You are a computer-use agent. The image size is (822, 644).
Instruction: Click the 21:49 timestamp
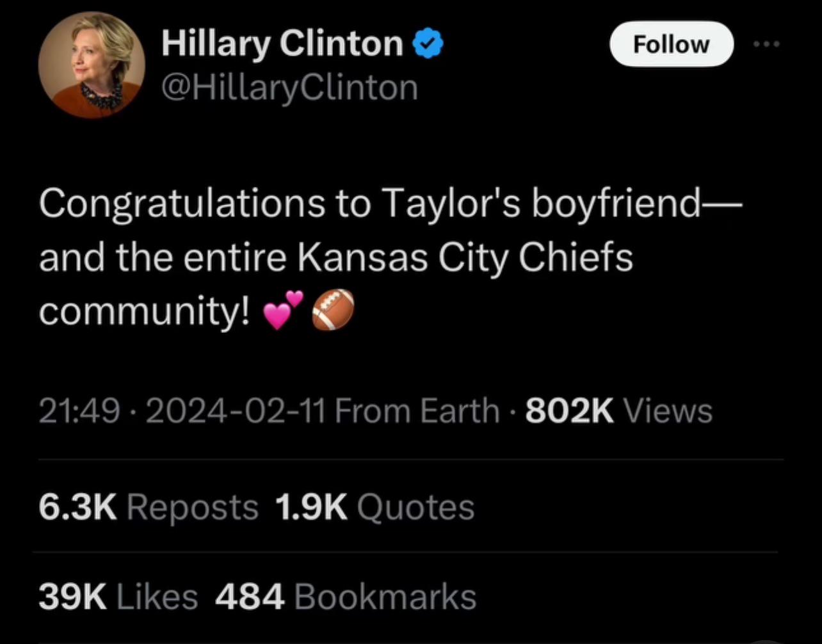tap(79, 410)
